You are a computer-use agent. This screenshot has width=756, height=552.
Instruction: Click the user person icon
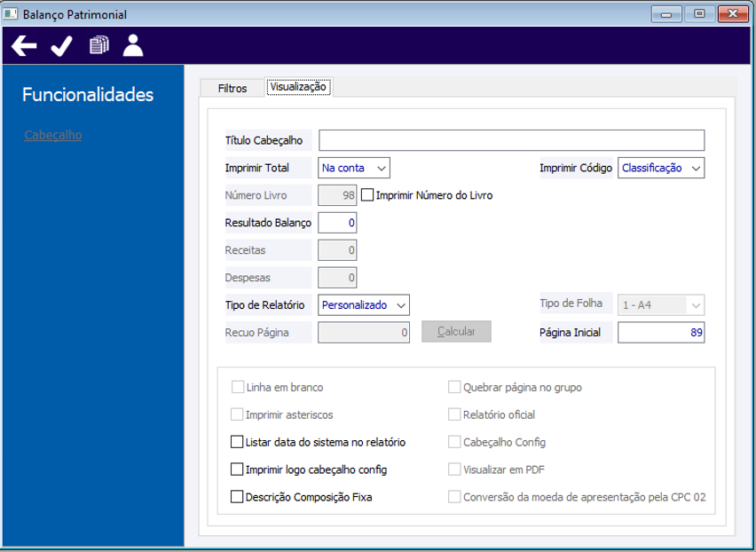pyautogui.click(x=133, y=46)
